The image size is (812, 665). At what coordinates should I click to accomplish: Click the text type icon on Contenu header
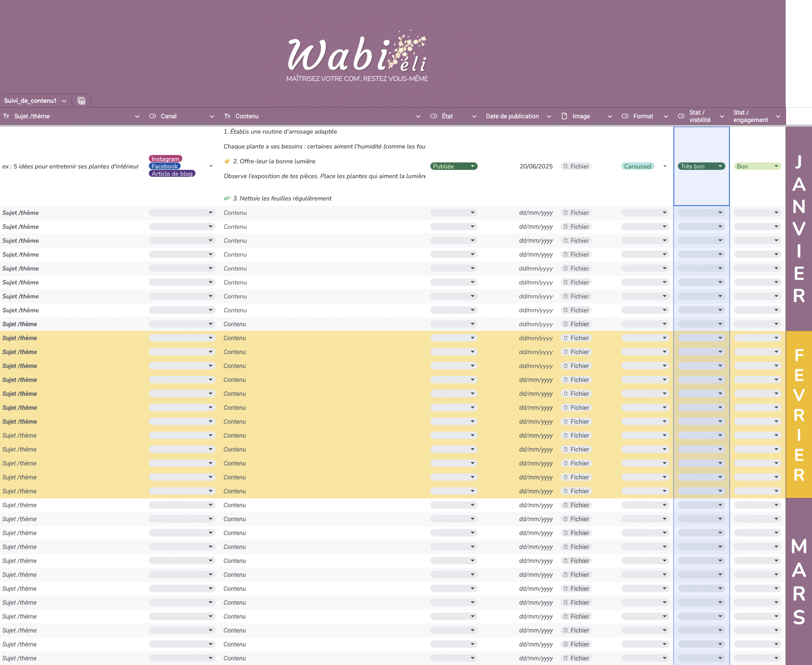228,116
